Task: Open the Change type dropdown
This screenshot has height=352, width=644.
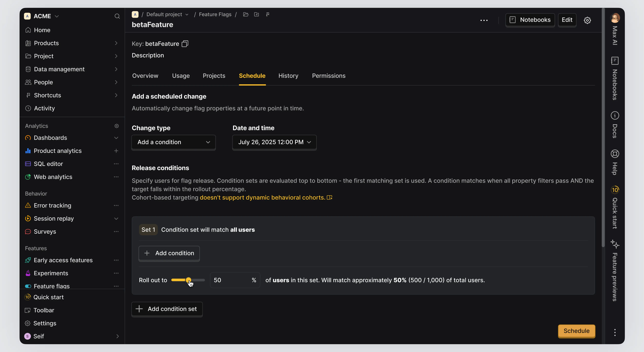Action: [x=173, y=142]
